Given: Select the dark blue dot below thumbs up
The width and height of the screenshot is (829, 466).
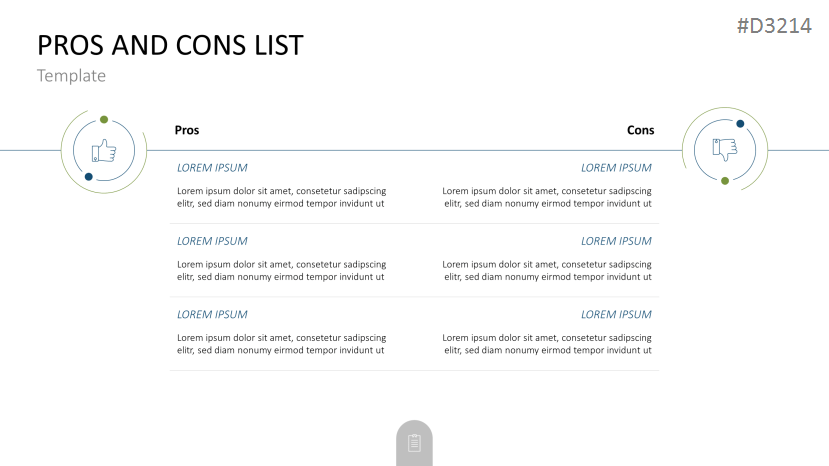Looking at the screenshot, I should pos(89,177).
